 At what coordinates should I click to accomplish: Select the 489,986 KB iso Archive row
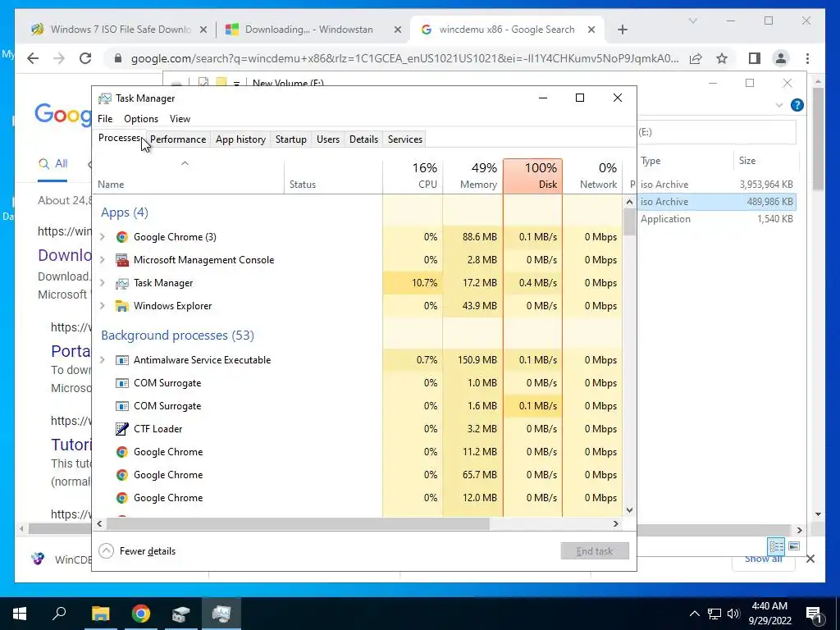click(717, 202)
